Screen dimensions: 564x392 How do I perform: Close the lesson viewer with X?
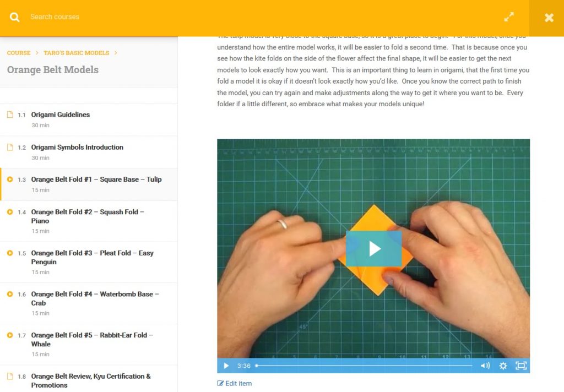(x=549, y=17)
